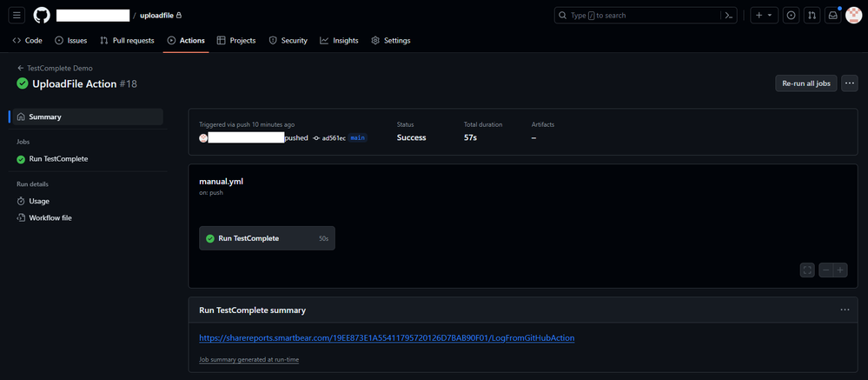
Task: Click the GitHub logo icon
Action: click(x=42, y=16)
